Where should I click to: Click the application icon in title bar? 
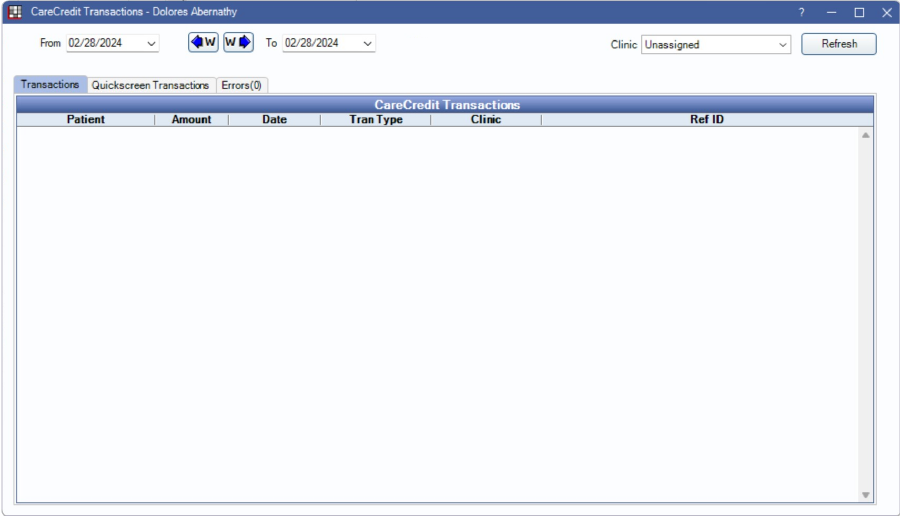15,11
